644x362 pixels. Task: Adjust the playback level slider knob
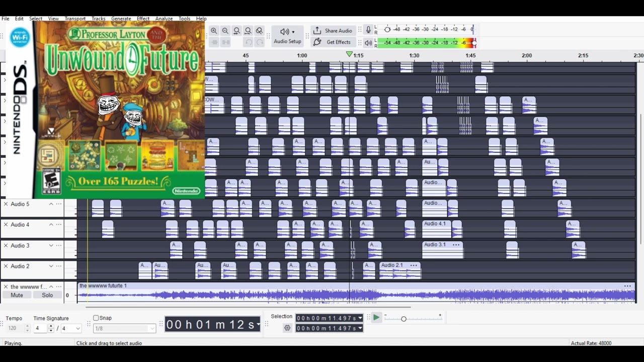(x=474, y=43)
